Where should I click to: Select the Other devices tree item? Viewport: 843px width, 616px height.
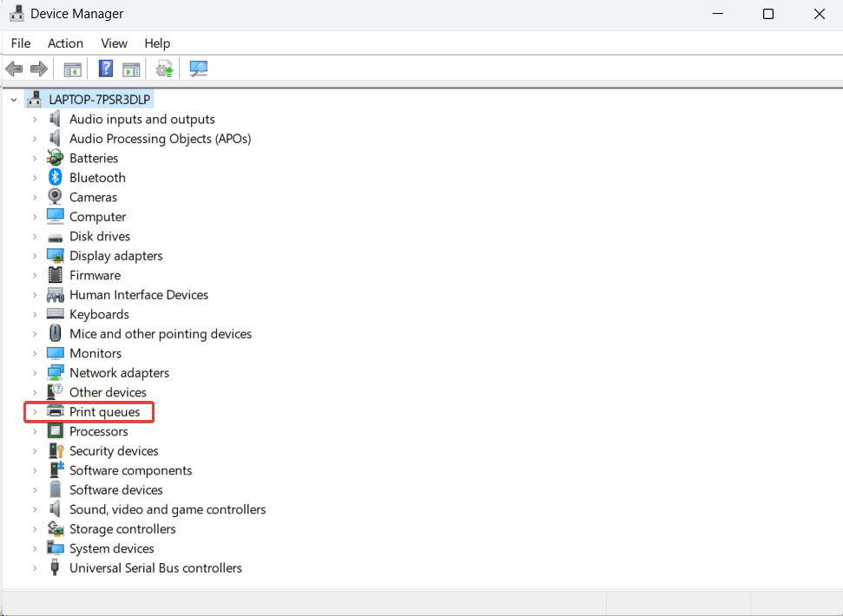(108, 392)
